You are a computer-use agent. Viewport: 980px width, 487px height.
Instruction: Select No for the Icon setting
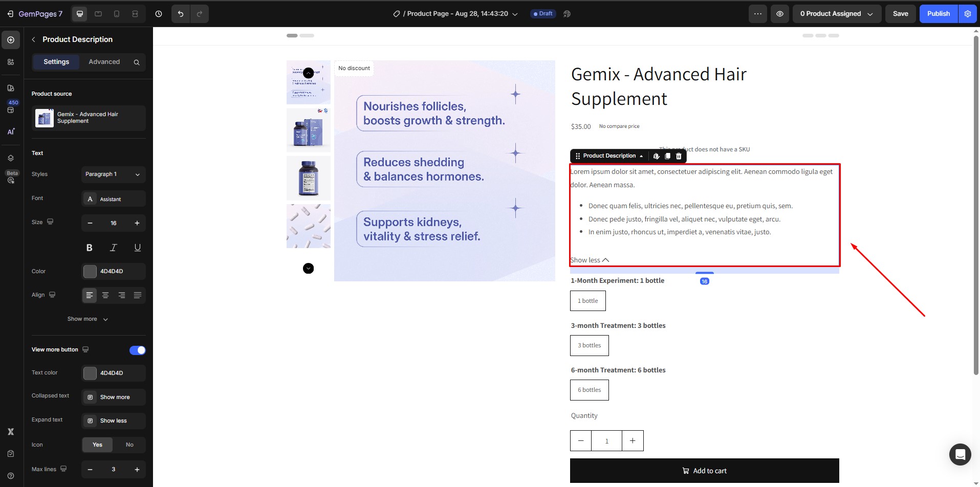click(x=129, y=445)
